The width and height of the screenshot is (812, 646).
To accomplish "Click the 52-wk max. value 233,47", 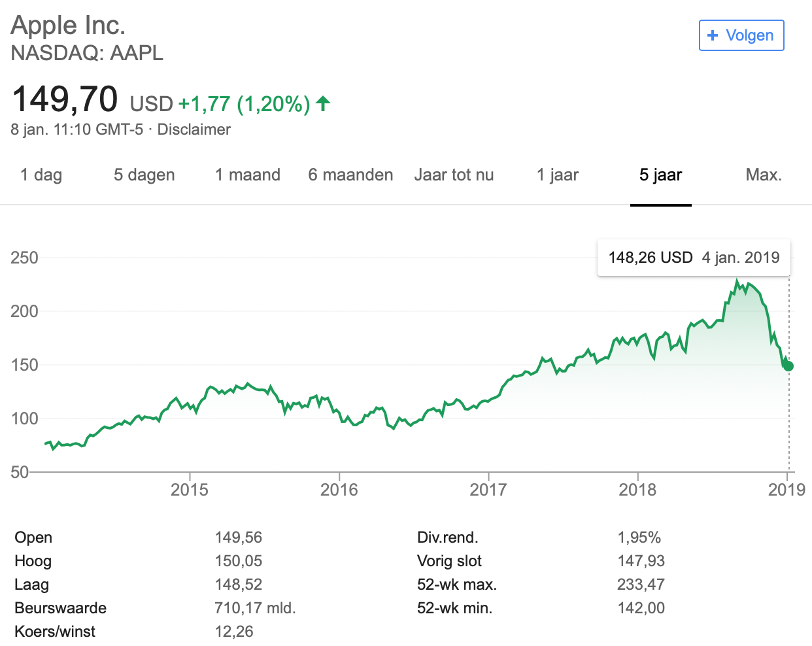I will [641, 585].
